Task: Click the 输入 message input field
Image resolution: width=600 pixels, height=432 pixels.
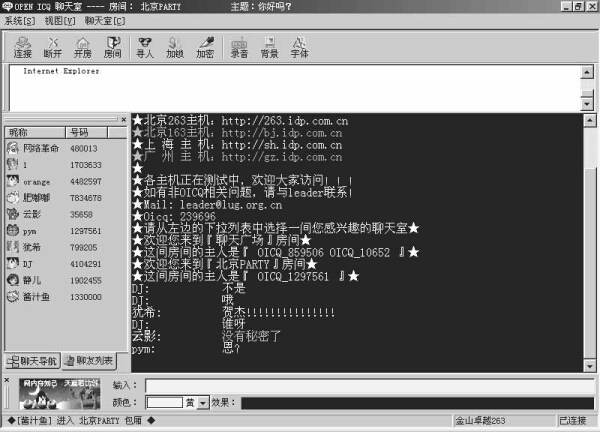Action: pyautogui.click(x=370, y=385)
